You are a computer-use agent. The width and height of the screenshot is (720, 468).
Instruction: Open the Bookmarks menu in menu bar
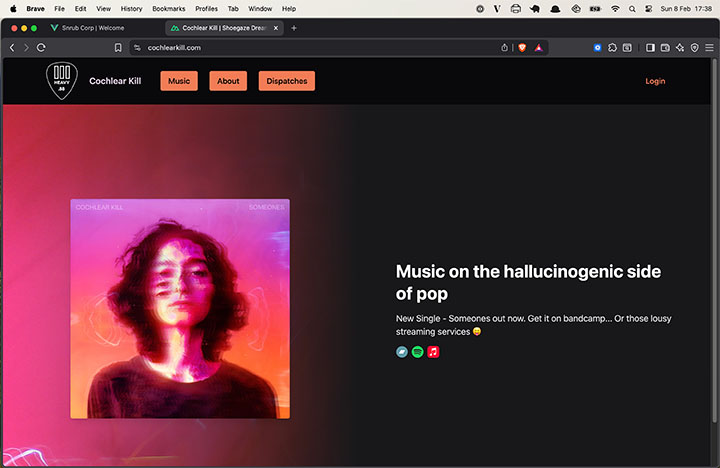click(x=169, y=8)
